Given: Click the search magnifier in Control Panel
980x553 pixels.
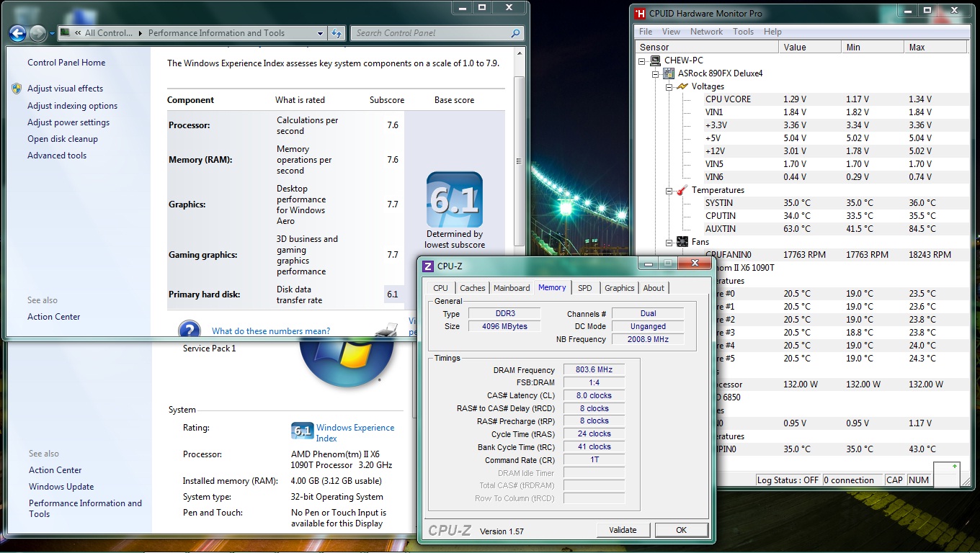Looking at the screenshot, I should 515,33.
